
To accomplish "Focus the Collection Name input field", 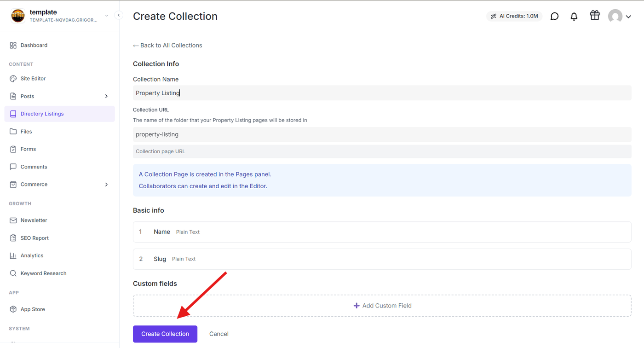I will coord(382,93).
